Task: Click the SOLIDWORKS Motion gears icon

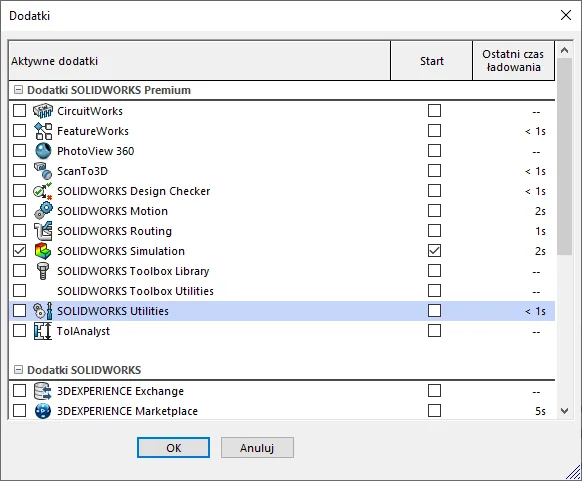Action: [43, 211]
